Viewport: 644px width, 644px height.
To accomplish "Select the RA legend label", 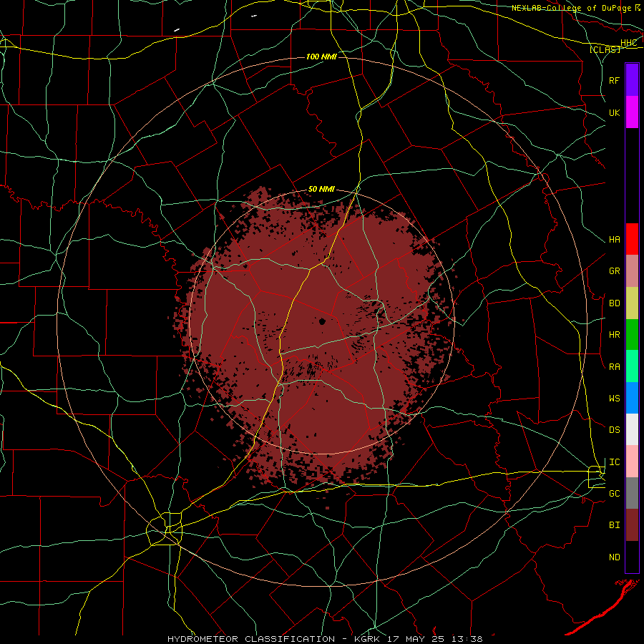I will [x=615, y=367].
